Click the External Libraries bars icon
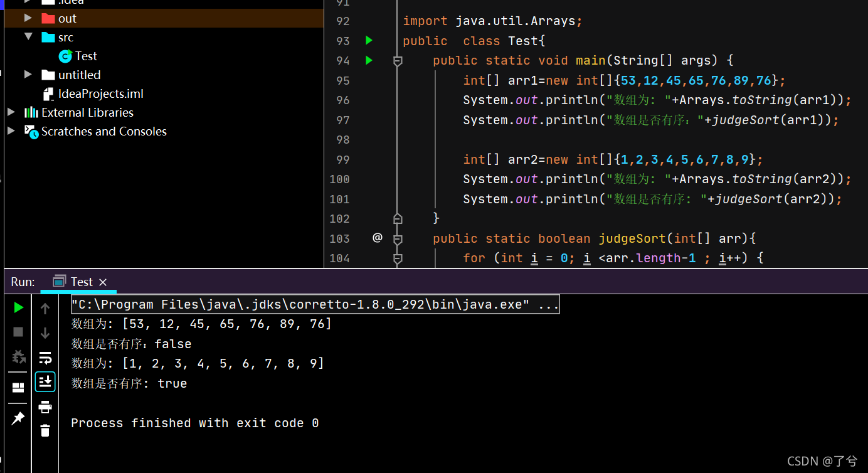 (x=31, y=112)
